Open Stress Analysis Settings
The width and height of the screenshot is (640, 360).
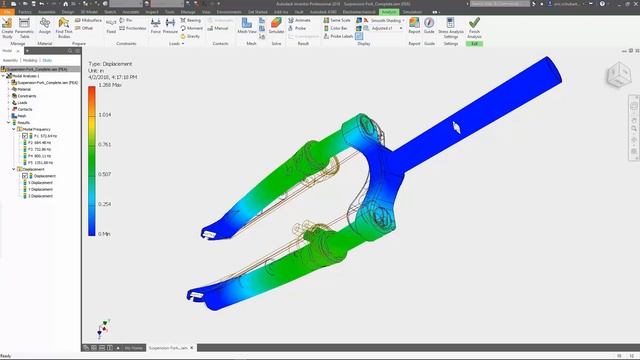(451, 28)
